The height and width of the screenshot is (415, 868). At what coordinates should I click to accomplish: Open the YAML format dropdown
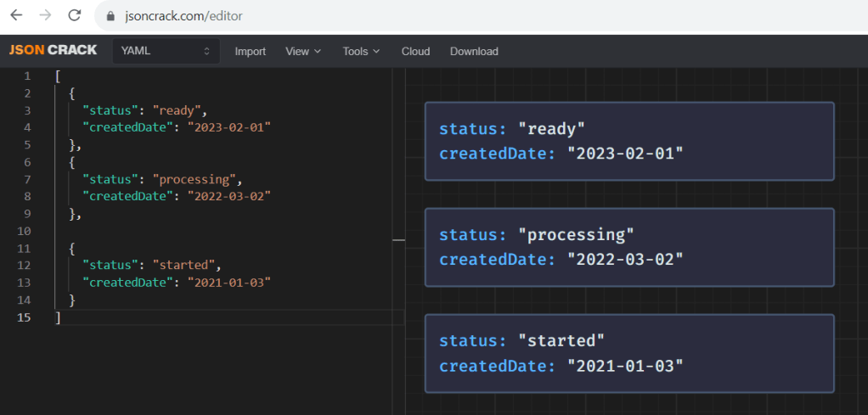point(166,51)
